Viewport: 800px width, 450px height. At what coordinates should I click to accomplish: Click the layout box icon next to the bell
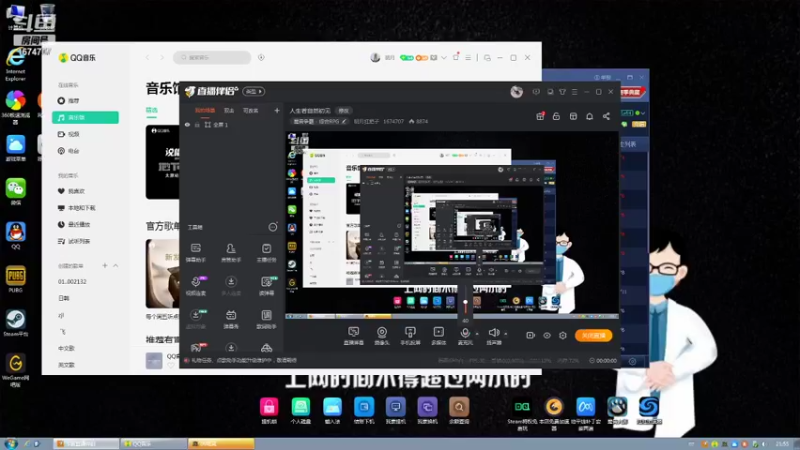(573, 116)
